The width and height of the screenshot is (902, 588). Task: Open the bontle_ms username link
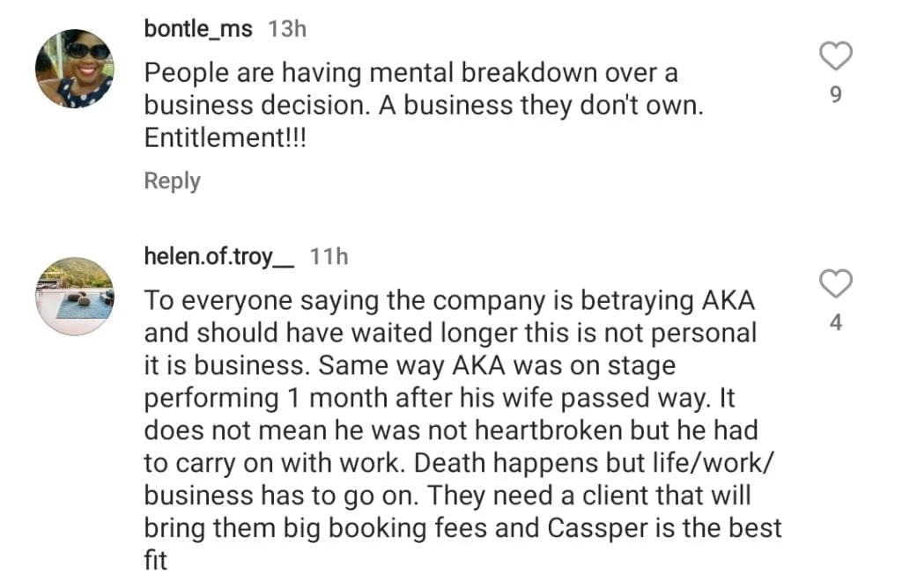(x=198, y=29)
